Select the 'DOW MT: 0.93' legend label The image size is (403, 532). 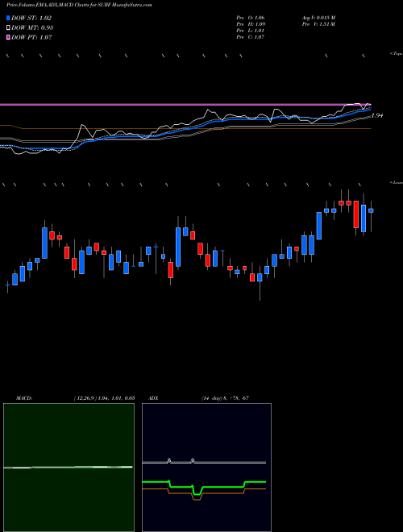[32, 28]
